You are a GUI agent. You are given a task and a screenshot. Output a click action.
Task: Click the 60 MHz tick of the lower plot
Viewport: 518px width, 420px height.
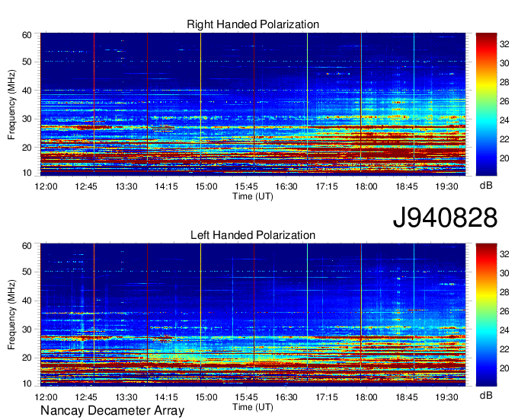[27, 246]
